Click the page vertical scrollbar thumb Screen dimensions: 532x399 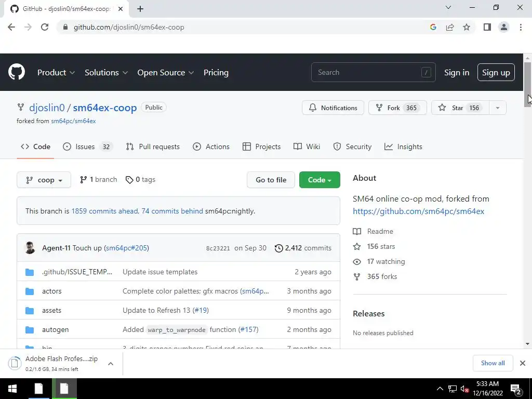pos(527,84)
